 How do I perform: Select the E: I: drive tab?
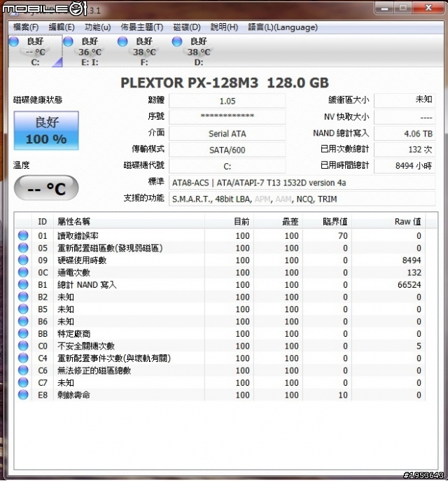(x=90, y=51)
